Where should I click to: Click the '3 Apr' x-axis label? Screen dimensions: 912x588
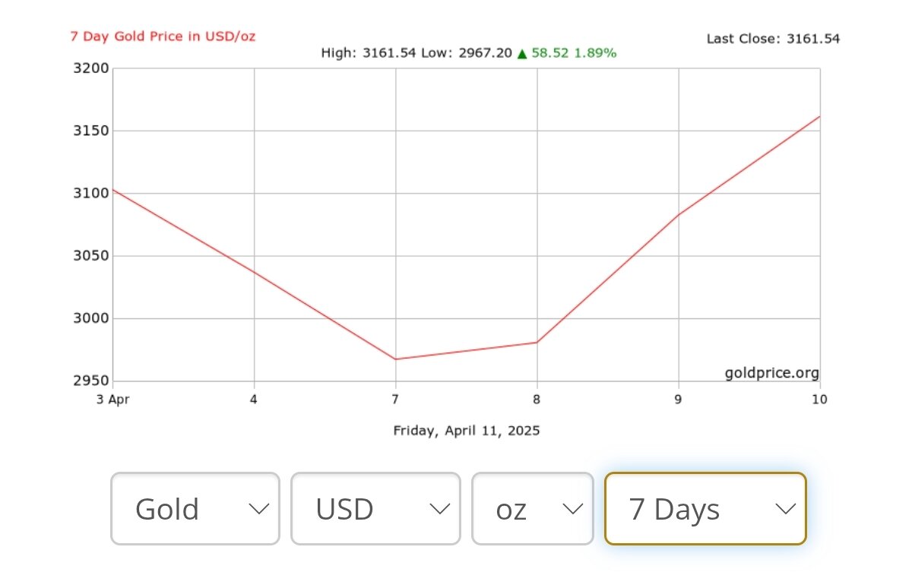(x=112, y=399)
